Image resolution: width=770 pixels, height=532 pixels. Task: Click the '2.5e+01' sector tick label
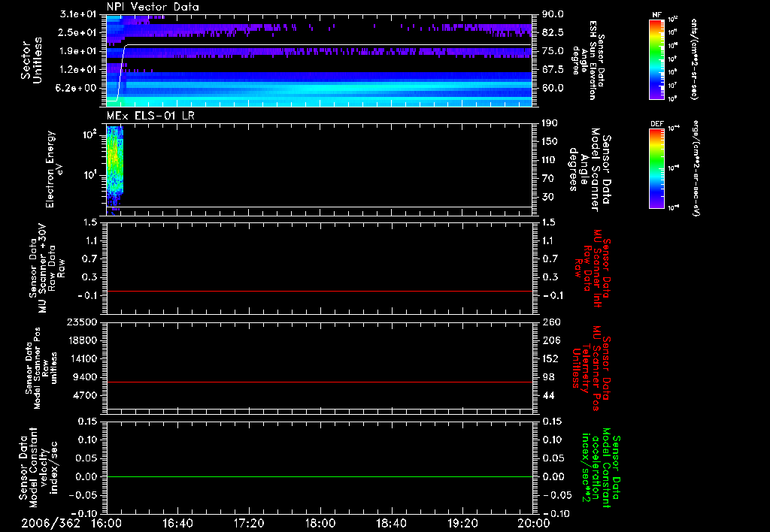click(78, 32)
